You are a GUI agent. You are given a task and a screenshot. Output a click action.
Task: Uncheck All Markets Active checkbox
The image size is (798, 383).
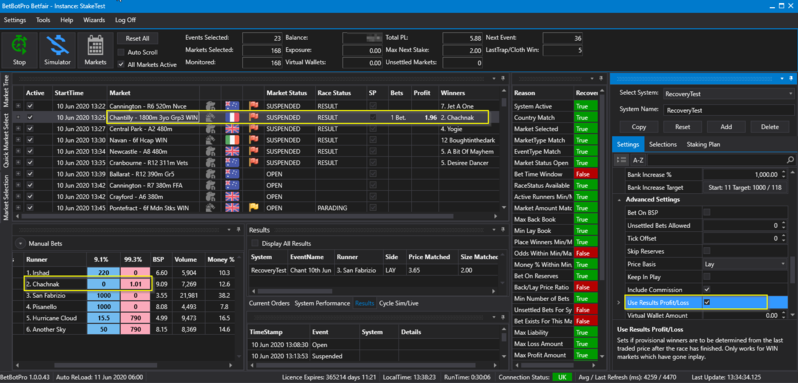click(x=121, y=65)
